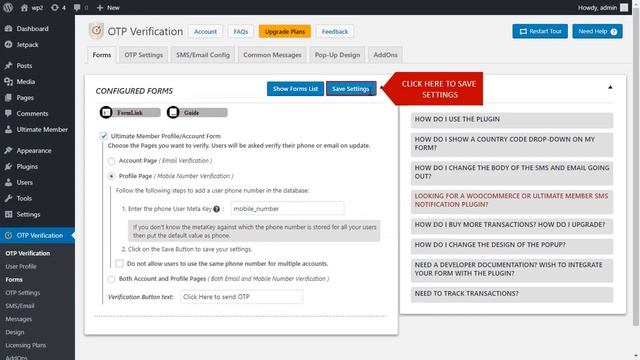Viewport: 640px width, 360px height.
Task: Open the Pop-Up Design tab
Action: [337, 55]
